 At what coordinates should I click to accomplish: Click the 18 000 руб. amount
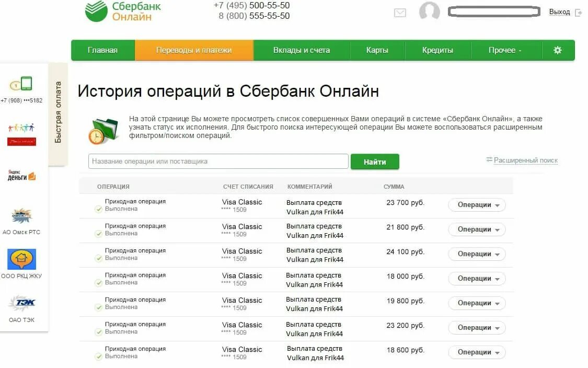406,277
